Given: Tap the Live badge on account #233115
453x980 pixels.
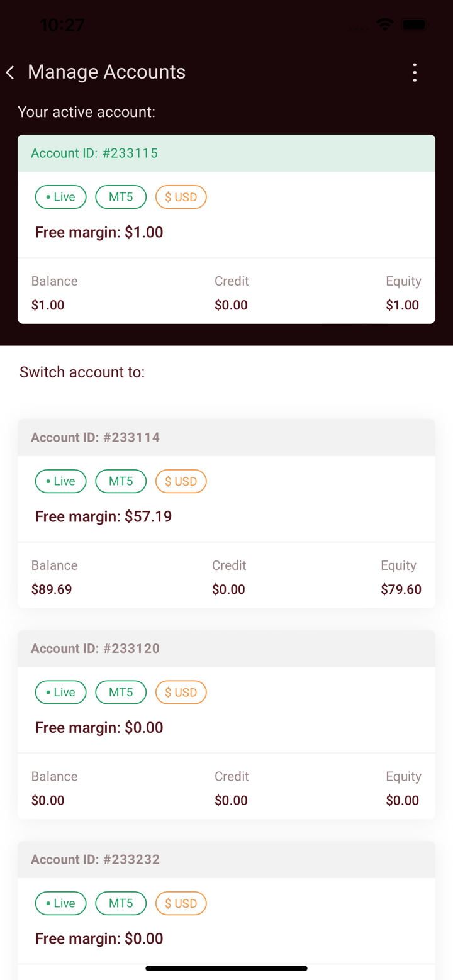Looking at the screenshot, I should coord(61,197).
